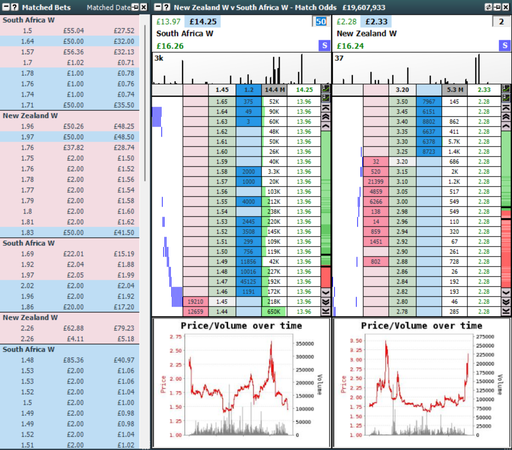
Task: Jump to ladder bottom on South Africa W
Action: (x=325, y=311)
